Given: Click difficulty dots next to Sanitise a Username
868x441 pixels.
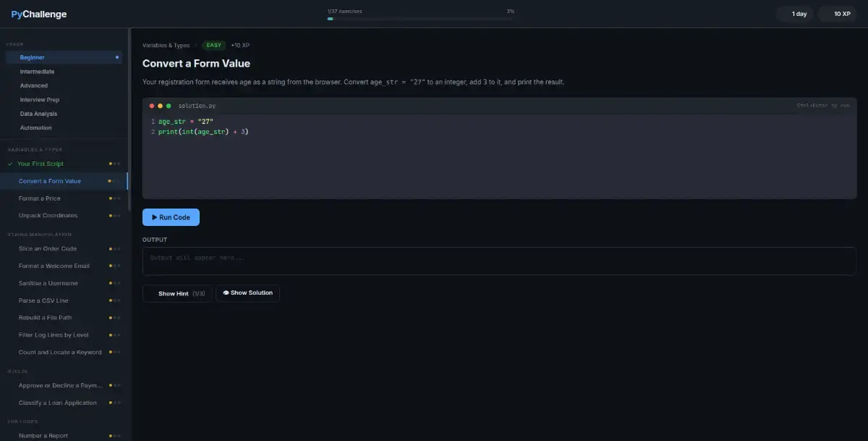Looking at the screenshot, I should pyautogui.click(x=114, y=283).
